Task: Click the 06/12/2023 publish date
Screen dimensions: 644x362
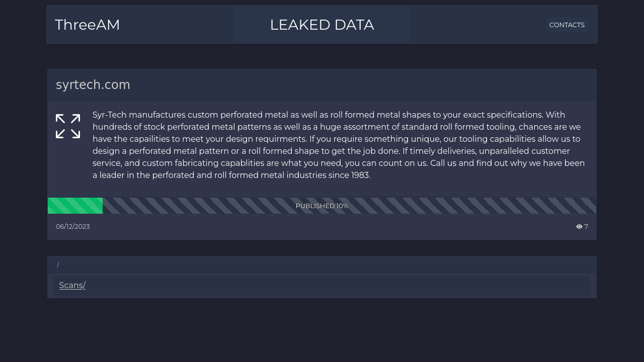Action: point(73,227)
